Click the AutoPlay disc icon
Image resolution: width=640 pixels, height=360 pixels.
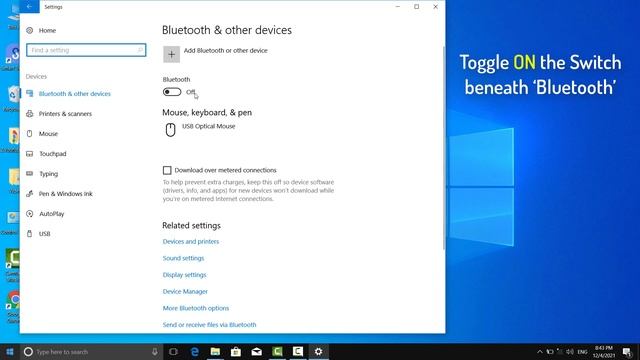pos(29,213)
